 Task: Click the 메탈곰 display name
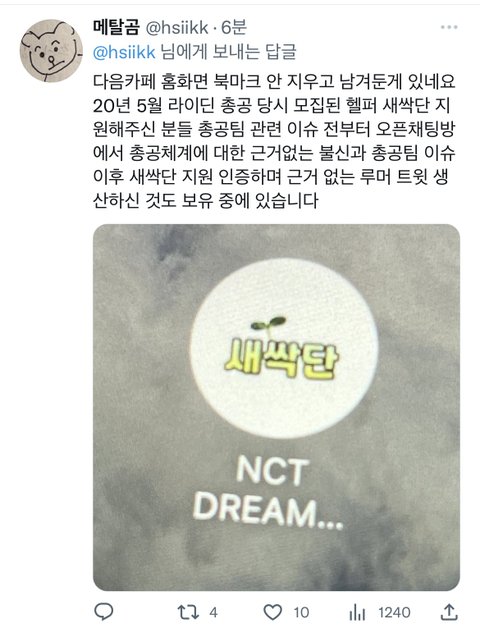click(x=116, y=27)
